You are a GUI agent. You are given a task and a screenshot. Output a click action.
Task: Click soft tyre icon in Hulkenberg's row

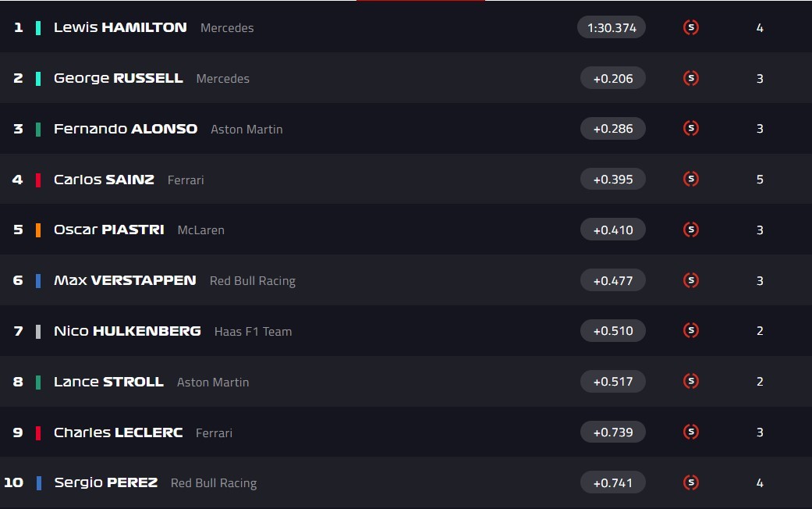click(x=690, y=331)
